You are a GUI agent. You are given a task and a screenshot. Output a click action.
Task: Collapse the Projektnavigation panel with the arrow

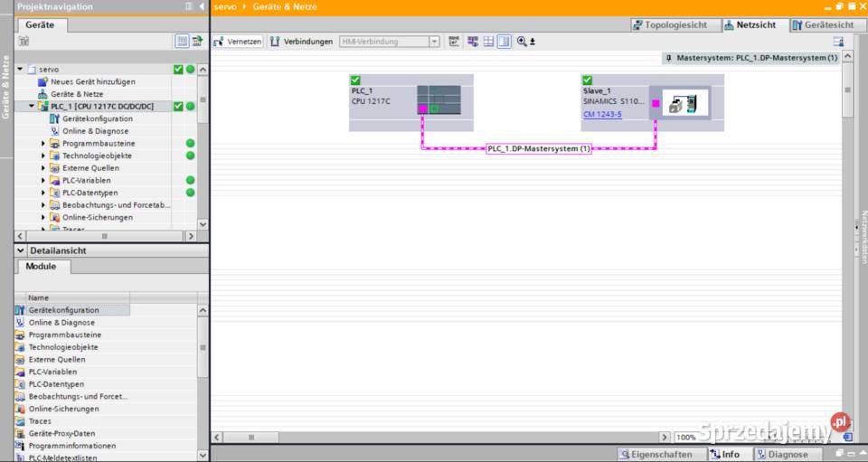coord(202,6)
